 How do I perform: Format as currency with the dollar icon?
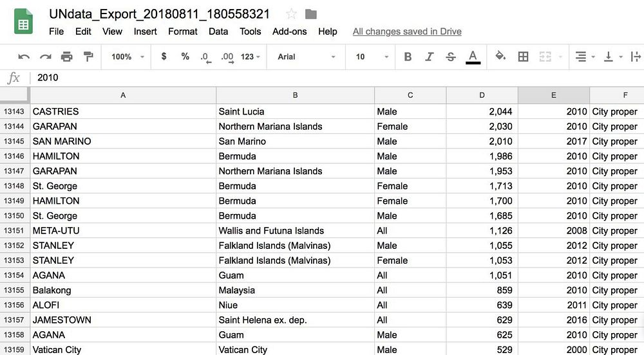tap(164, 57)
